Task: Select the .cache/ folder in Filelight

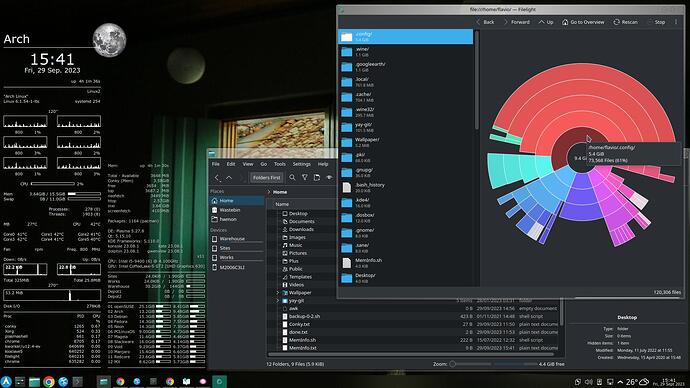Action: coord(405,97)
